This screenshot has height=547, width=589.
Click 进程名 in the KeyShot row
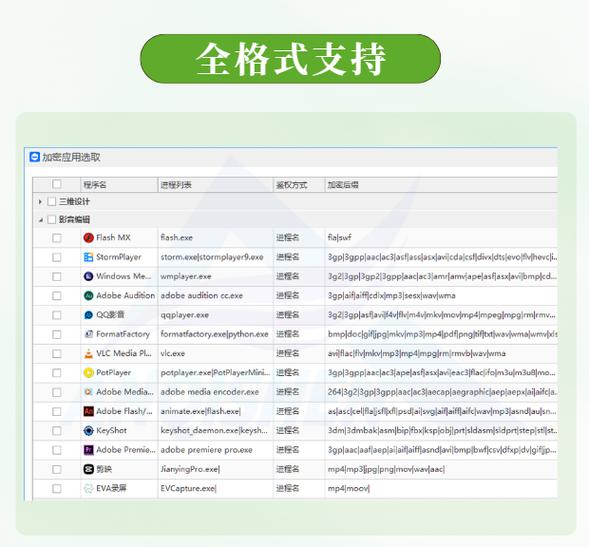click(x=288, y=431)
